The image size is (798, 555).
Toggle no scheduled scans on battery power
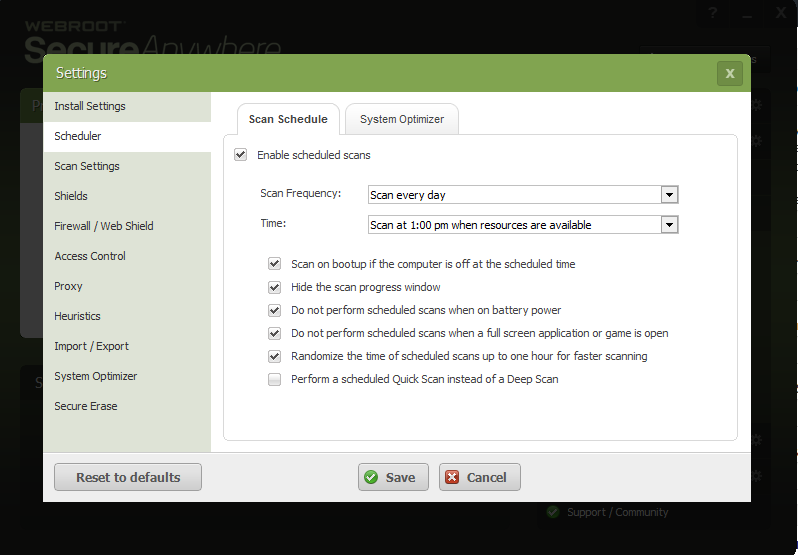[x=274, y=310]
